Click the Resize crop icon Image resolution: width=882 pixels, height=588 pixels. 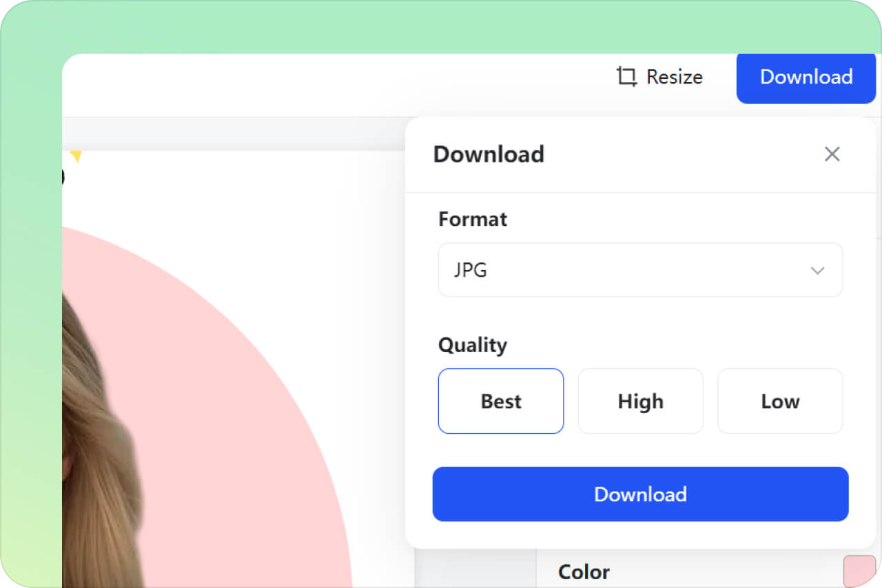[626, 76]
